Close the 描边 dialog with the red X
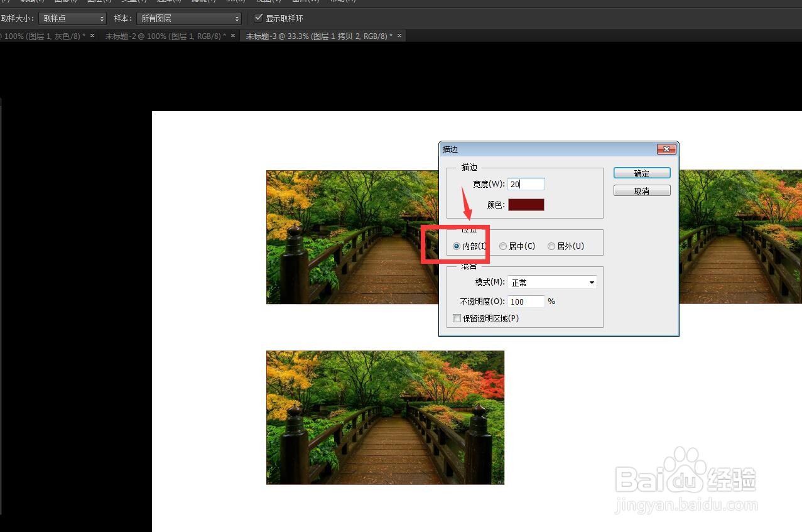Screen dimensions: 802x532 click(666, 149)
